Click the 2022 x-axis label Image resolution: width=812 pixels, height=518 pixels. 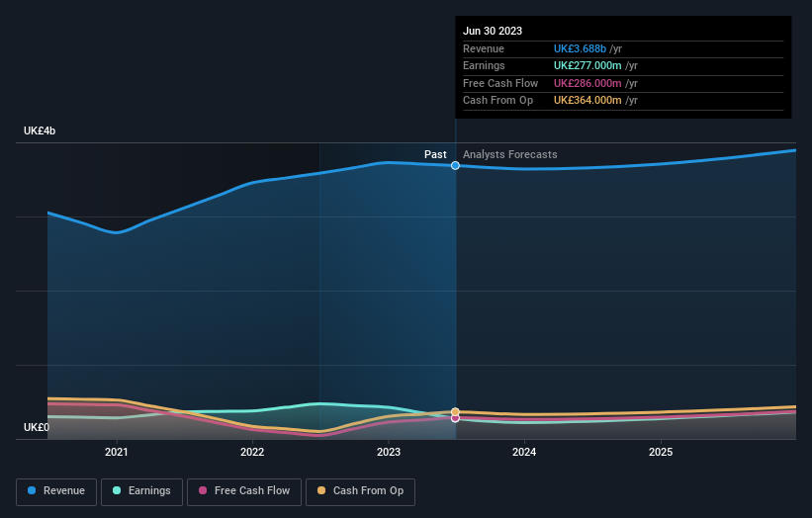(252, 453)
